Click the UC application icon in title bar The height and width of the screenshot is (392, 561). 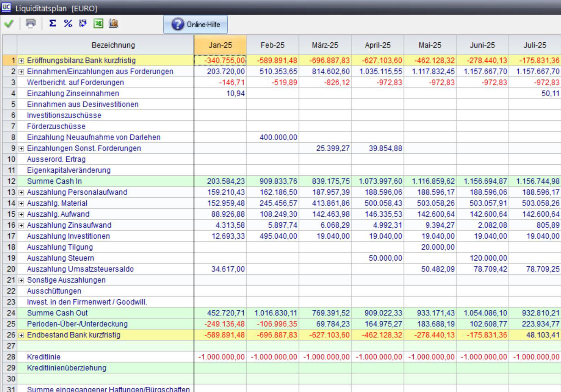coord(6,8)
